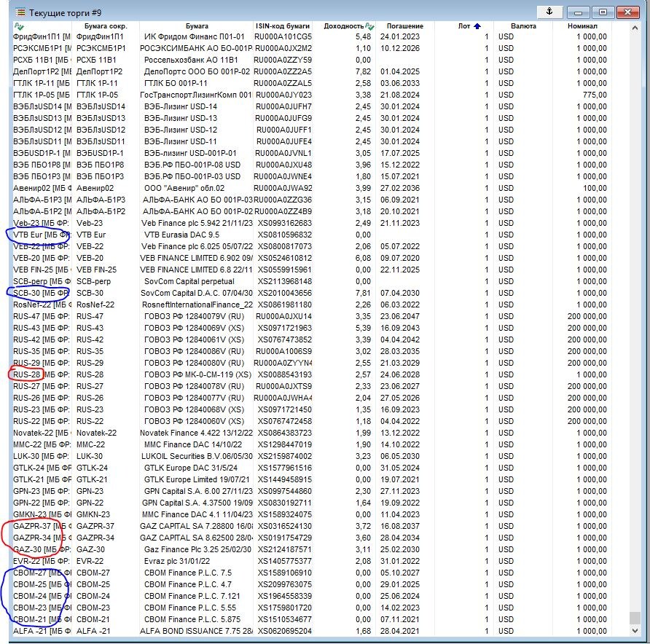This screenshot has width=650, height=644.
Task: Click yield 5,39 in RUS-43 row
Action: [363, 328]
